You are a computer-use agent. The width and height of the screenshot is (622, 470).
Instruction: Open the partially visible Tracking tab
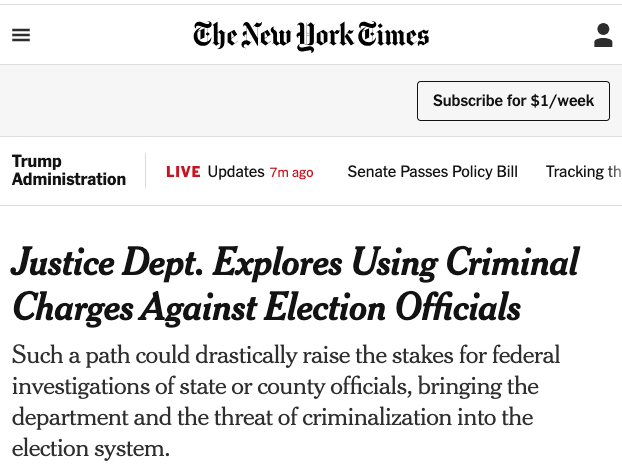[584, 172]
